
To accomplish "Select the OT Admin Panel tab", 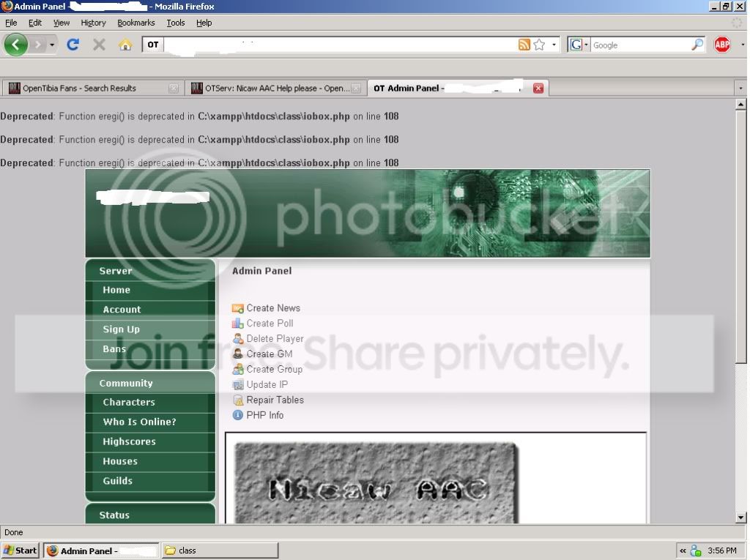I will pos(458,88).
